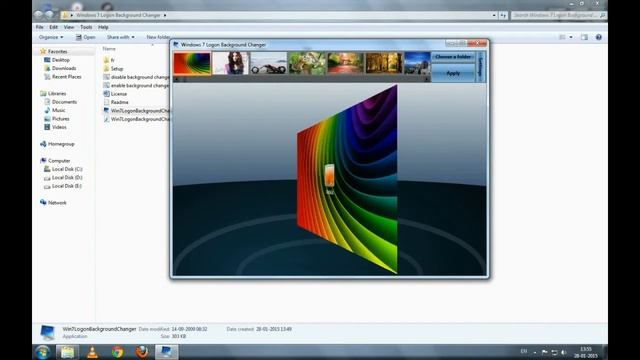Click the thumbnail strip left scroll arrow
Screen dimensions: 640x360
click(x=177, y=80)
